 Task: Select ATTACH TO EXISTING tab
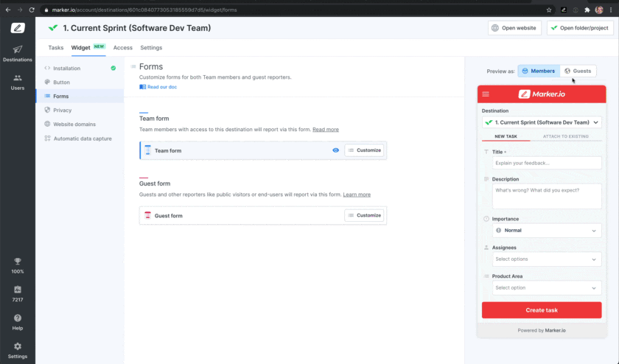pyautogui.click(x=566, y=136)
